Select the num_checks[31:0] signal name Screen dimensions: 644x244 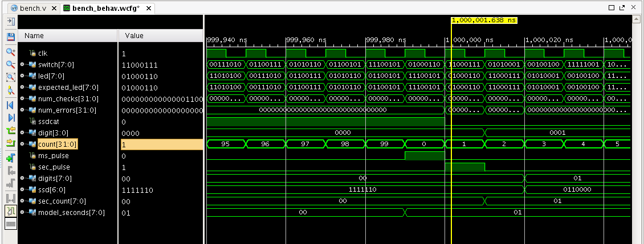pyautogui.click(x=68, y=99)
